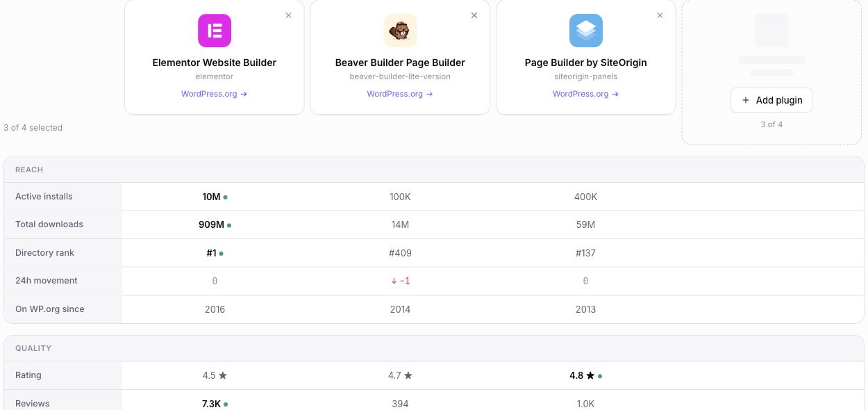Viewport: 868px width, 410px height.
Task: Click the 24h movement row label
Action: click(x=47, y=281)
